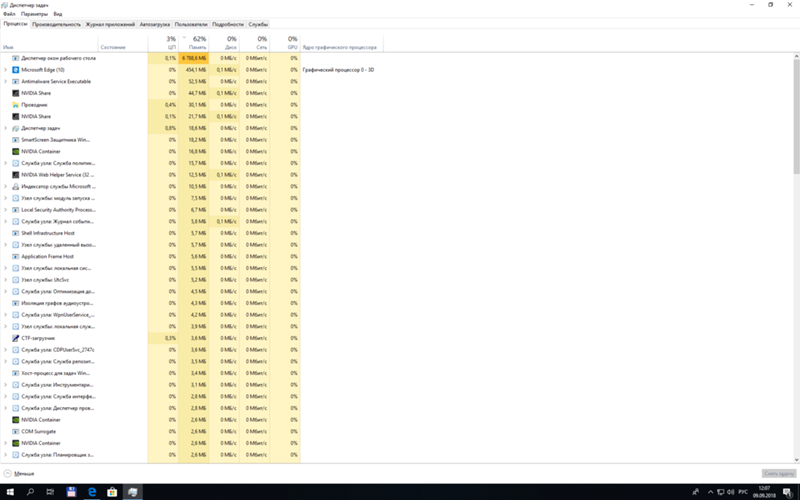Sort by the Диск column header
The image size is (800, 500).
(224, 43)
